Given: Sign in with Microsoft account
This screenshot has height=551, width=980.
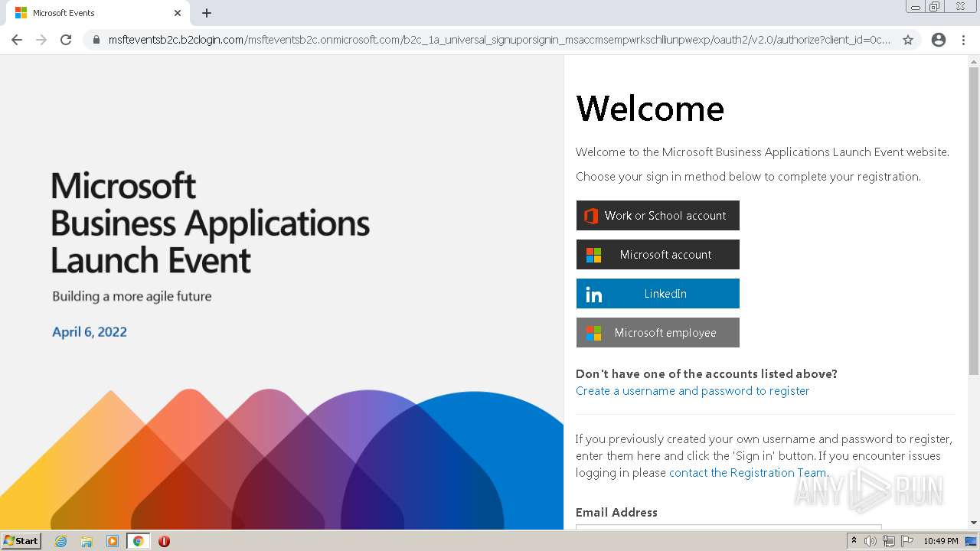Looking at the screenshot, I should click(x=658, y=254).
